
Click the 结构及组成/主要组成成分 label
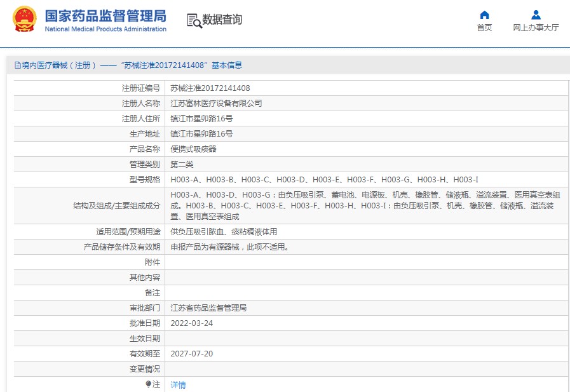(x=117, y=206)
